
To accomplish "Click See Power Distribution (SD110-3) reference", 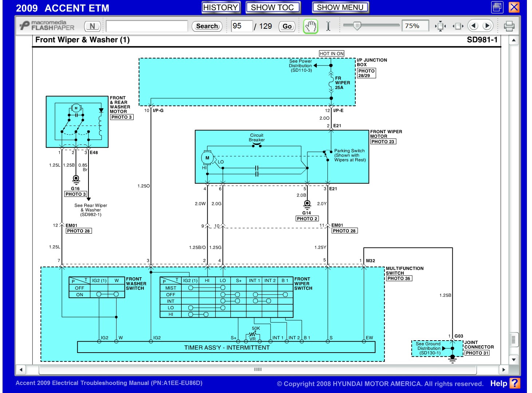I will [x=300, y=66].
